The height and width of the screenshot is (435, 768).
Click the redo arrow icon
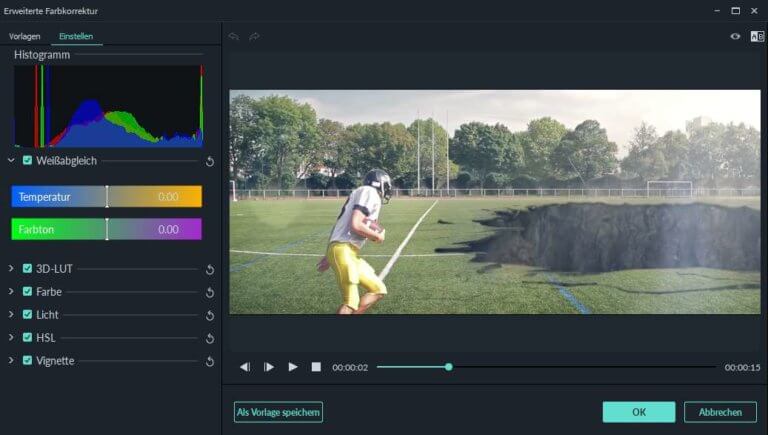pos(254,36)
